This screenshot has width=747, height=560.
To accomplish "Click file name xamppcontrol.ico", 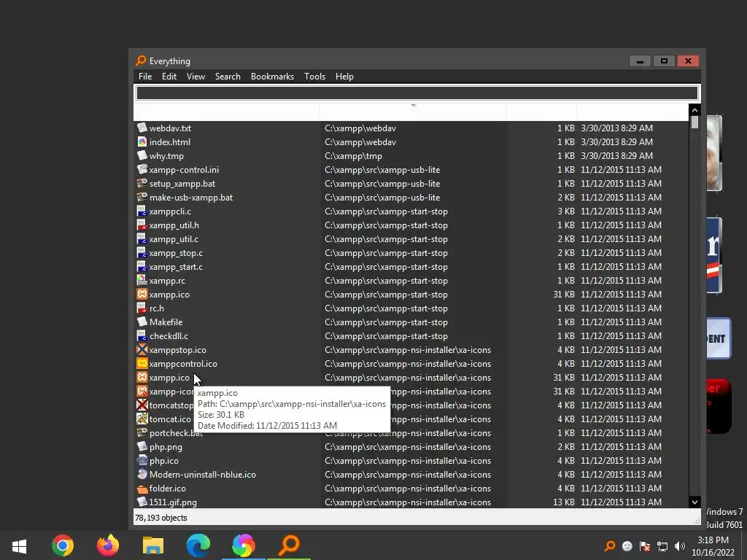I will click(183, 364).
